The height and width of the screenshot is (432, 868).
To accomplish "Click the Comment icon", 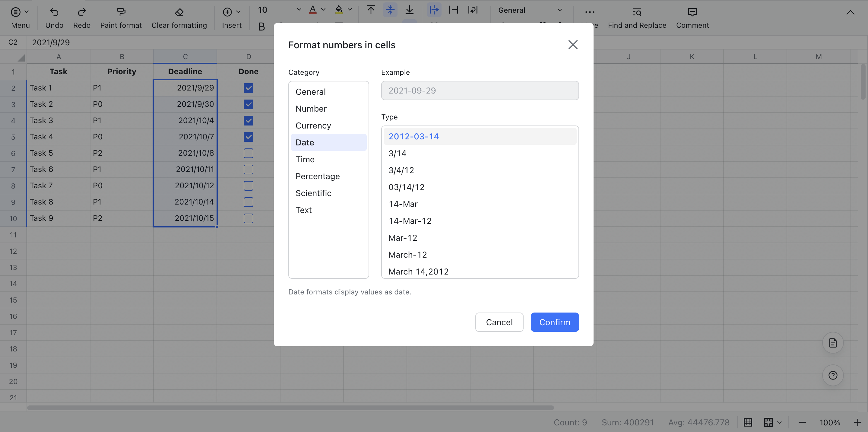I will [692, 12].
